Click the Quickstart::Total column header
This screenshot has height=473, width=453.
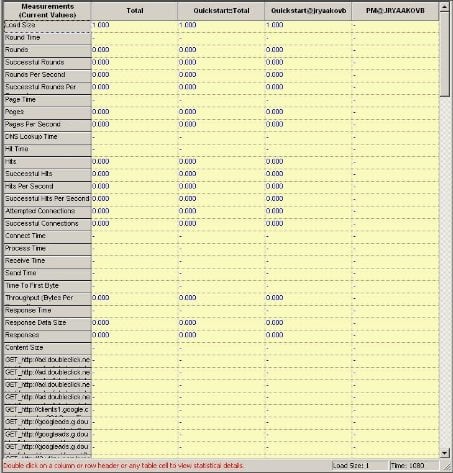click(x=221, y=11)
